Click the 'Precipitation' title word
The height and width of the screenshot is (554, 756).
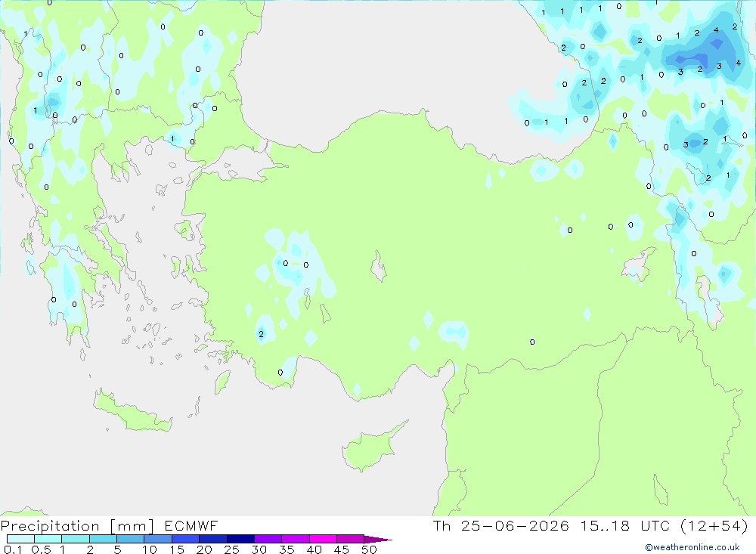tap(50, 525)
